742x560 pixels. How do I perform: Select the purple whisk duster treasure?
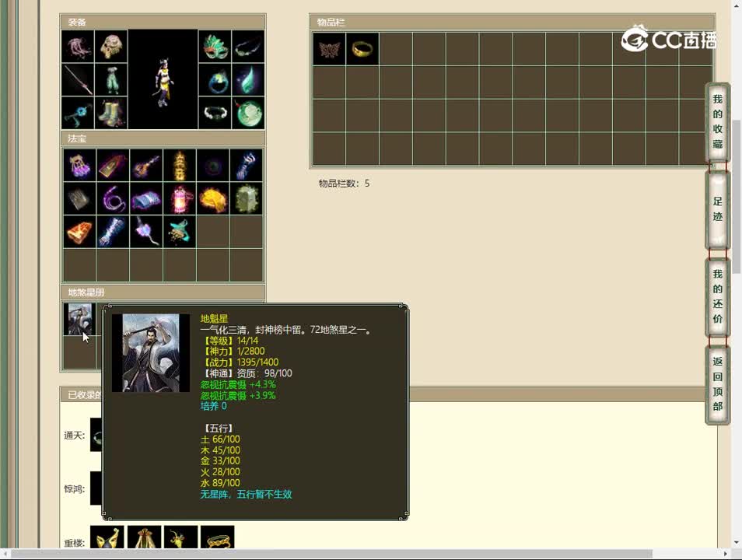(146, 232)
